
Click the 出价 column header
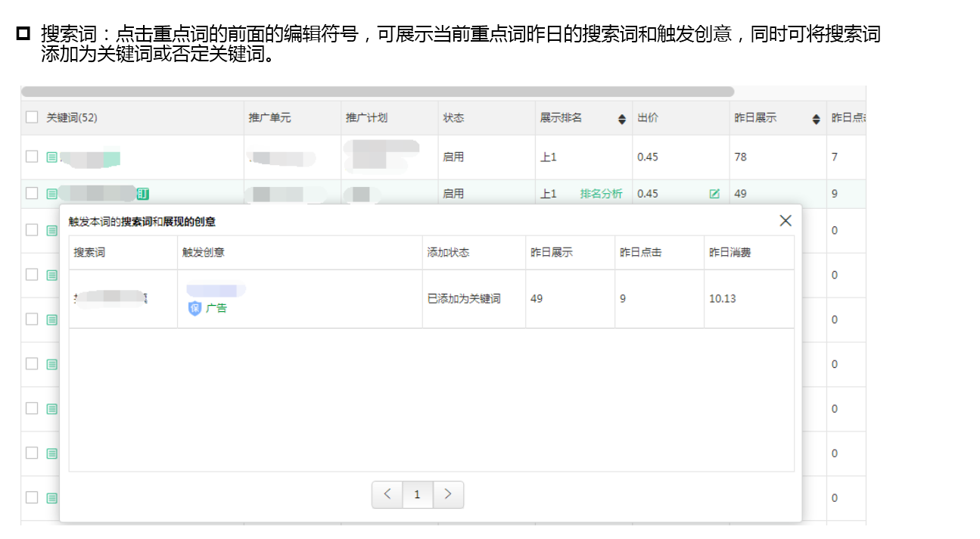pos(648,118)
